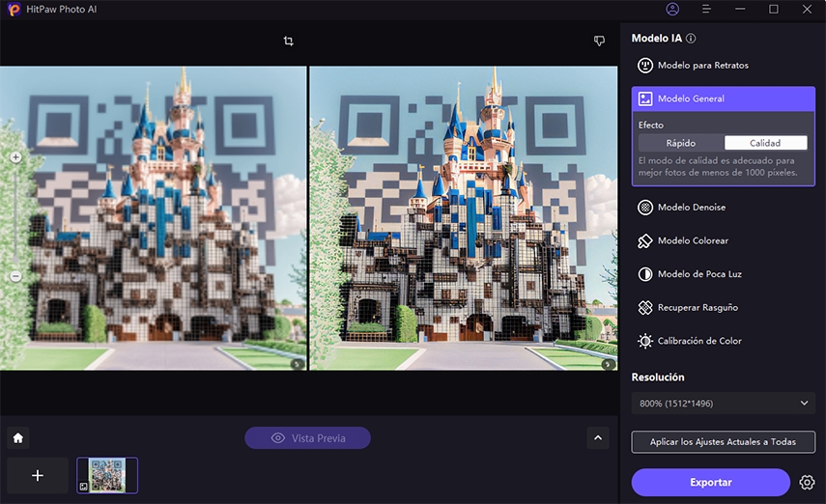Click the vertical zoom slider track
Viewport: 826px width, 504px height.
coord(15,216)
